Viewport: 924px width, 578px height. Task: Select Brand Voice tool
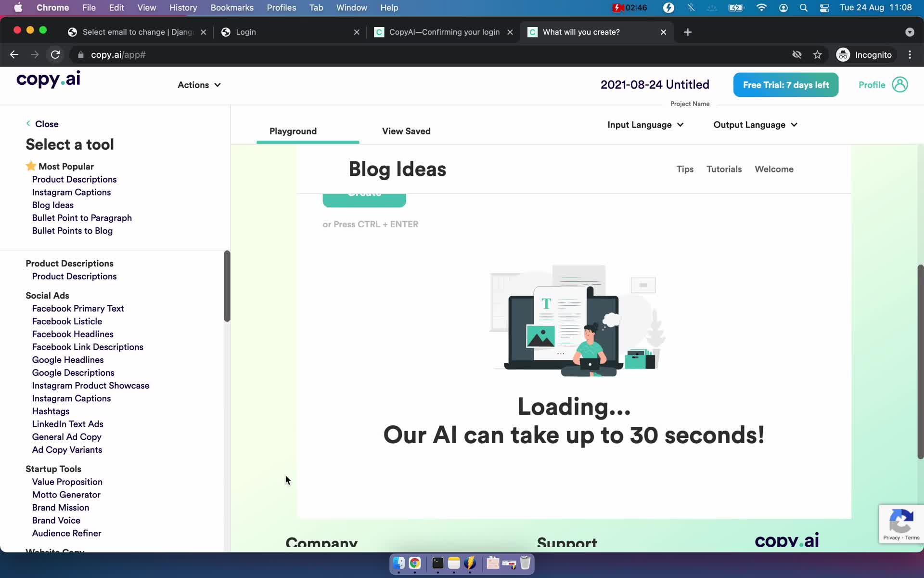click(56, 520)
